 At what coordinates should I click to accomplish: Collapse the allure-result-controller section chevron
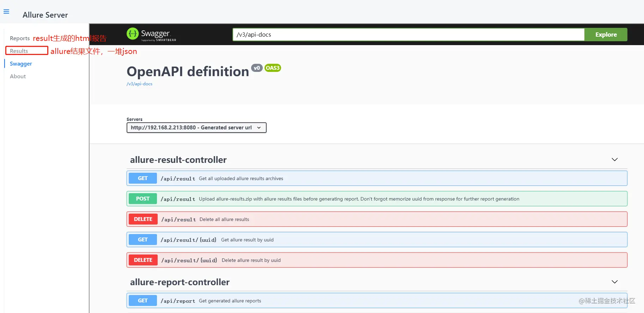click(615, 160)
